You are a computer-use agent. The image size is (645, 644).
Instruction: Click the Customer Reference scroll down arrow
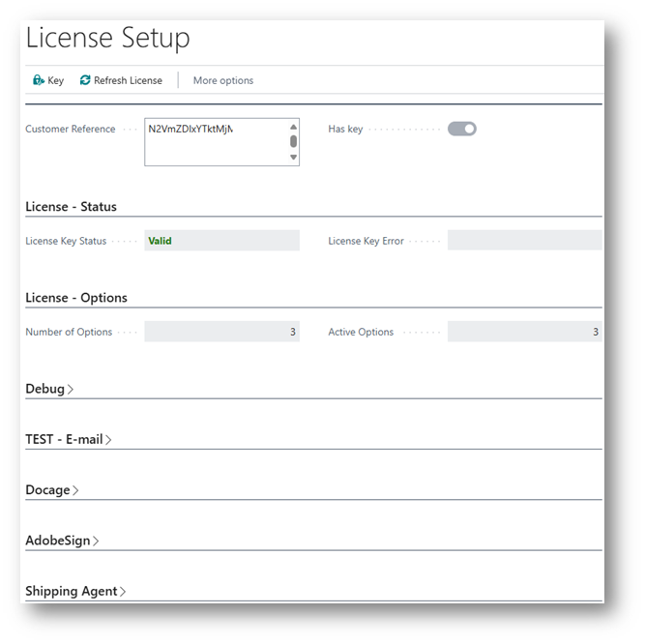click(293, 158)
